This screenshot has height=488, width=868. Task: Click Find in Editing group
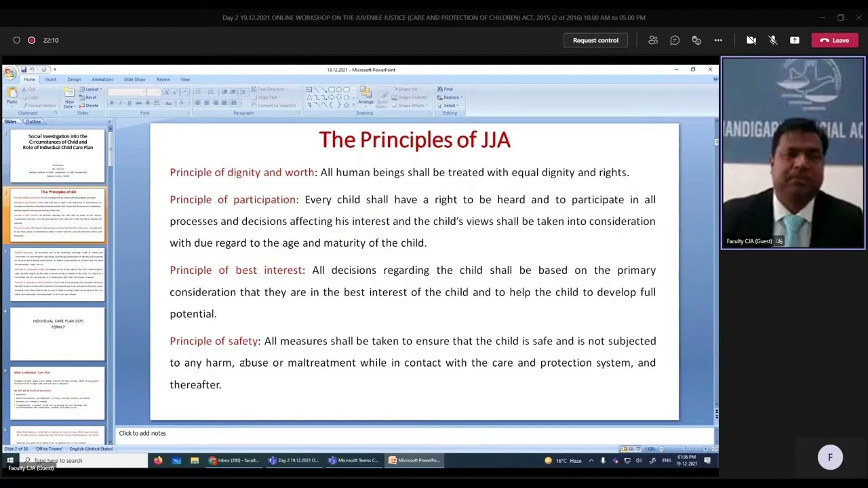click(x=445, y=89)
